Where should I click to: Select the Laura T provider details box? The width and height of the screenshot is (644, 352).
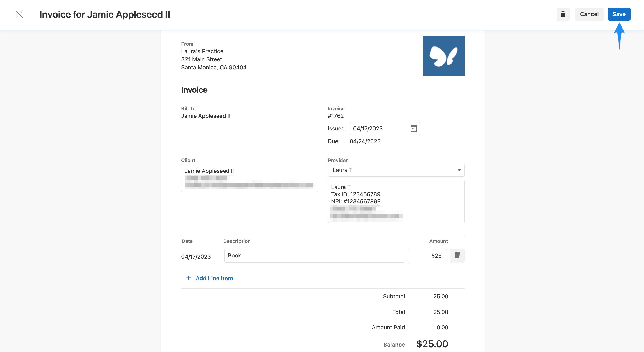(x=396, y=201)
